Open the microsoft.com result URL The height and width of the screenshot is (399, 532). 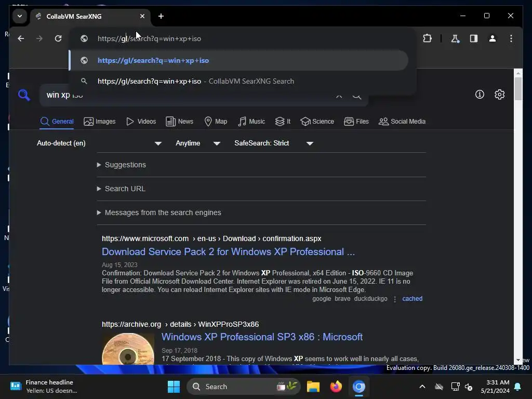(211, 238)
